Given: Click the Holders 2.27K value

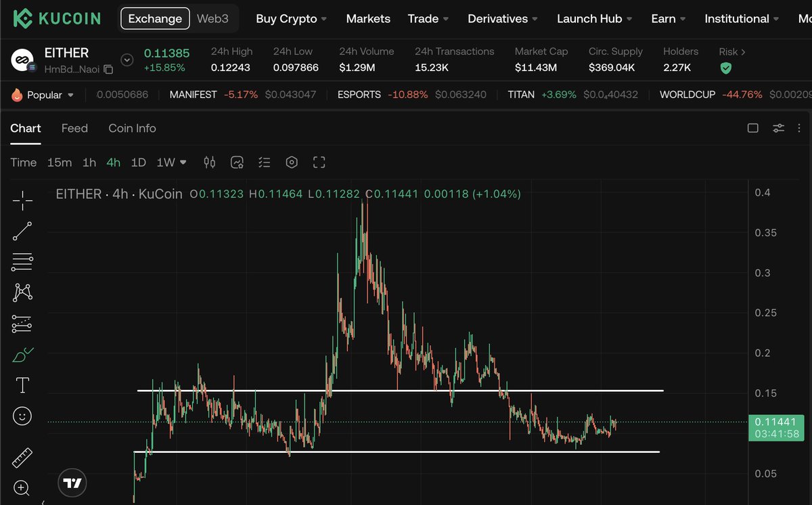Looking at the screenshot, I should (x=677, y=68).
